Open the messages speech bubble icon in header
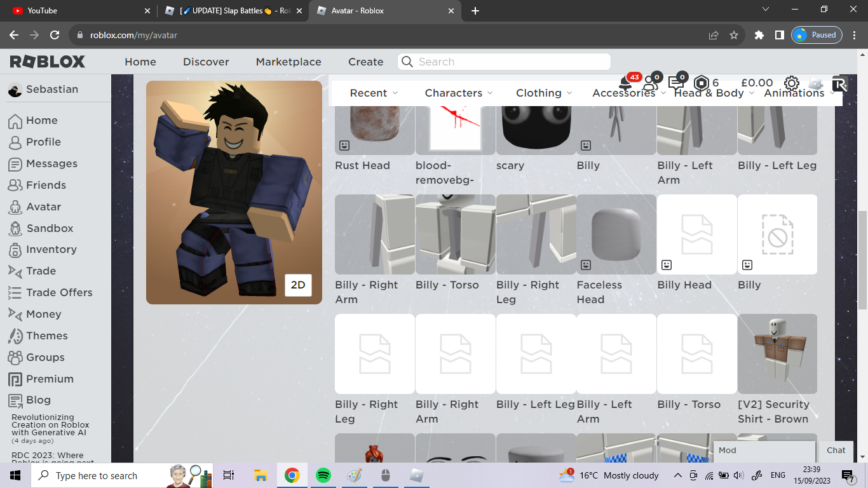The image size is (868, 488). point(676,83)
